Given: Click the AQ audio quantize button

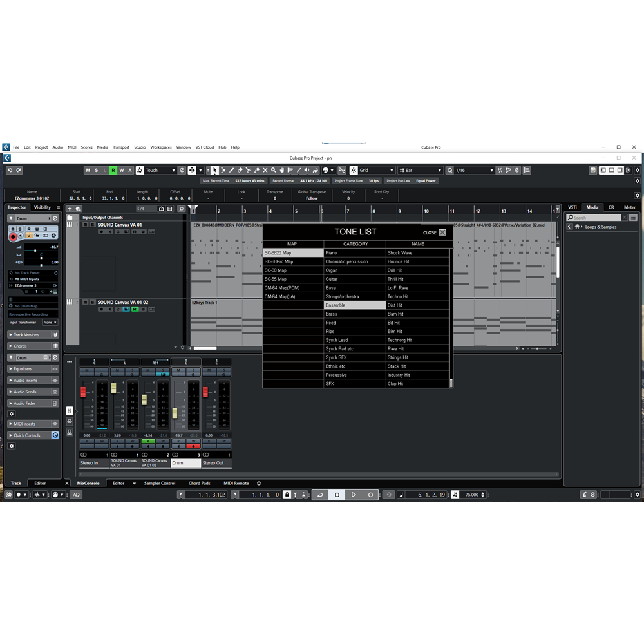Looking at the screenshot, I should [77, 495].
